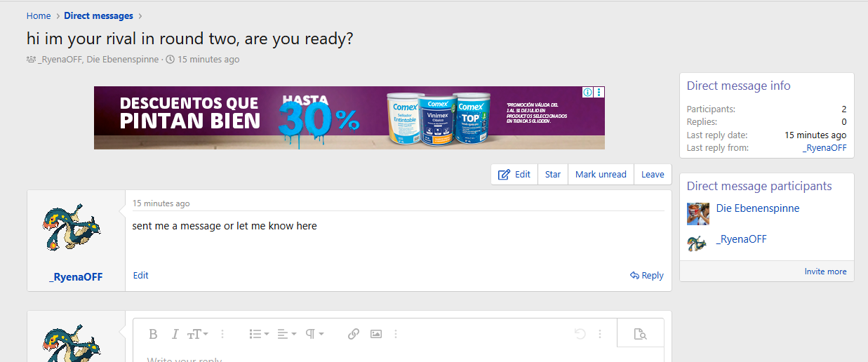Open _RyenaOFF username under message avatar
Screen dimensions: 868x362
click(x=76, y=277)
